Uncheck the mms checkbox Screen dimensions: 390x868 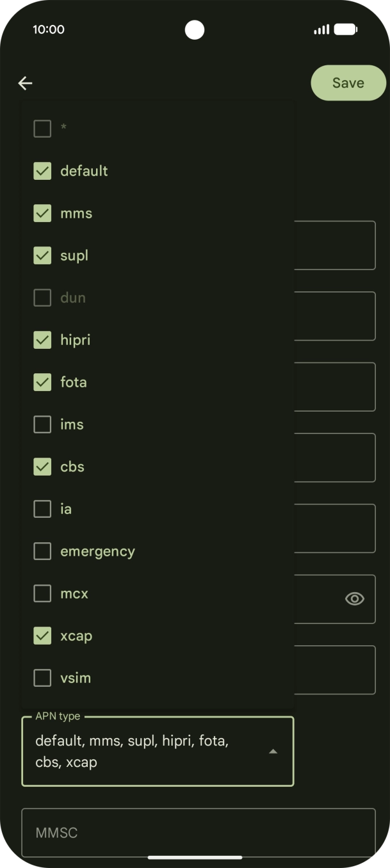coord(42,213)
